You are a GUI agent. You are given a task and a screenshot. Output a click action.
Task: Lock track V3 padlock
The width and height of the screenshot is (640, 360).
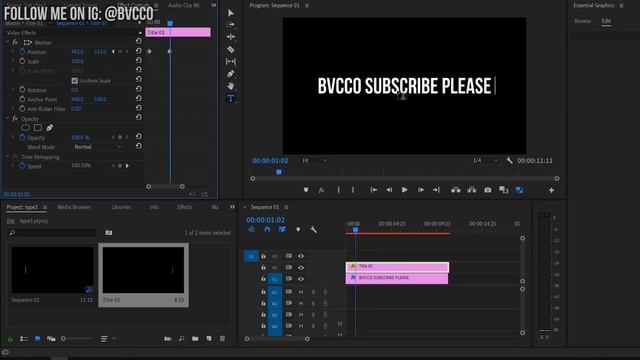coord(263,256)
